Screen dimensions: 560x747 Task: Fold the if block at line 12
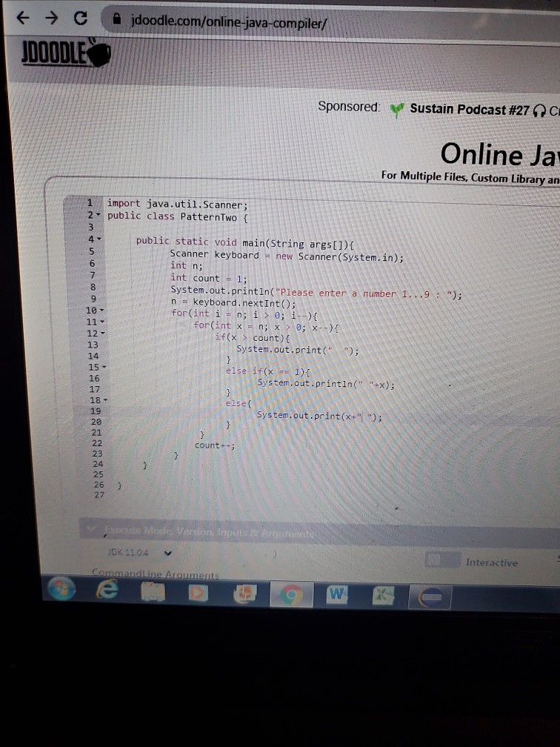pyautogui.click(x=103, y=333)
